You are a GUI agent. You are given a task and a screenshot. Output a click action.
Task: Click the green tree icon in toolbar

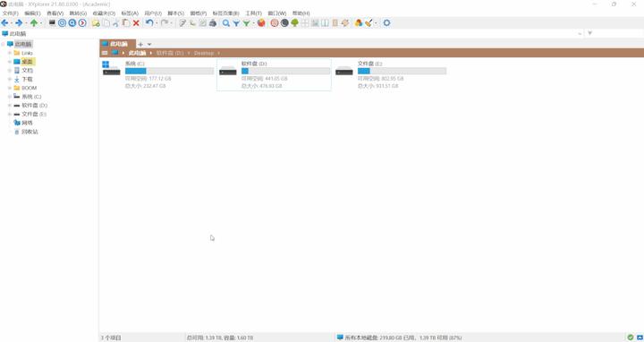coord(294,23)
